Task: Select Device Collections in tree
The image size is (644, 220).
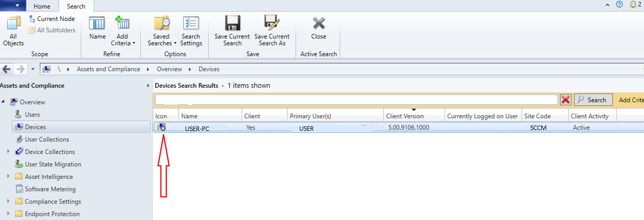Action: [50, 152]
